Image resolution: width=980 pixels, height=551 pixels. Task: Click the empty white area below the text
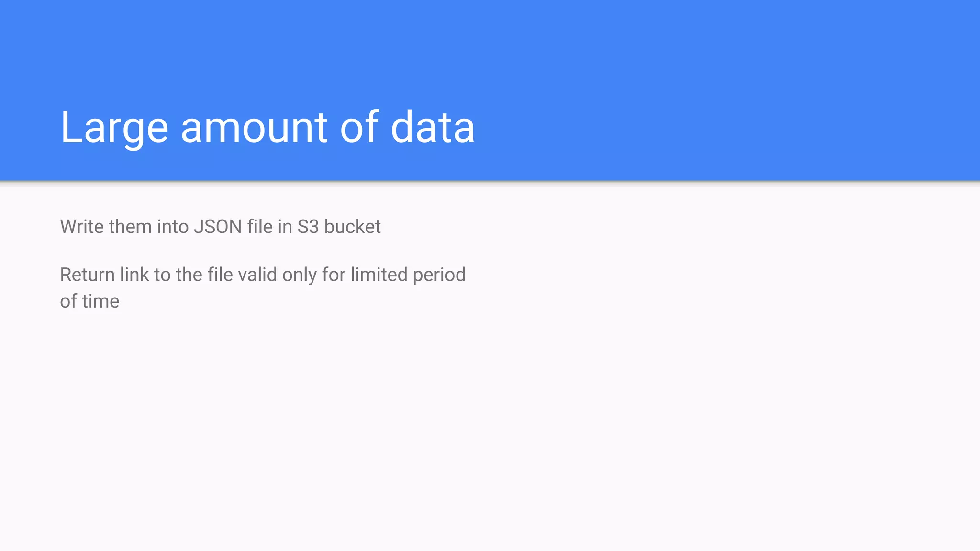[x=490, y=430]
